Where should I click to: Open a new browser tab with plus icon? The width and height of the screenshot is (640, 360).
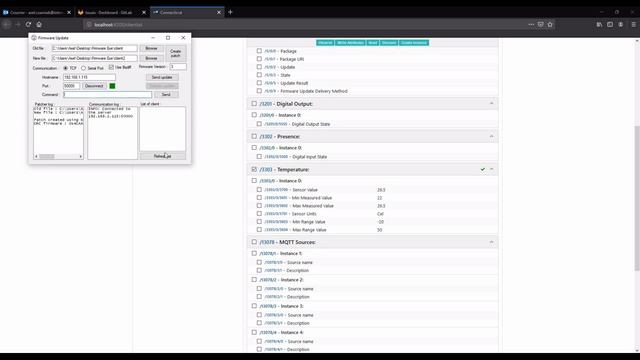point(230,12)
